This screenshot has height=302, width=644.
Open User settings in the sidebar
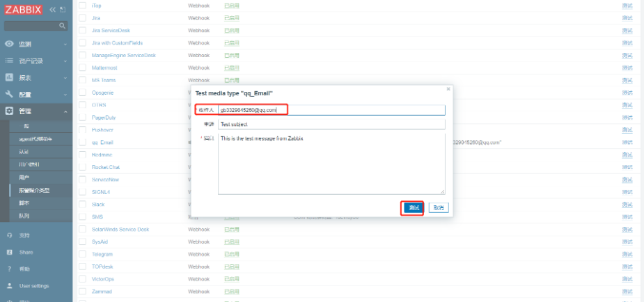pyautogui.click(x=34, y=285)
